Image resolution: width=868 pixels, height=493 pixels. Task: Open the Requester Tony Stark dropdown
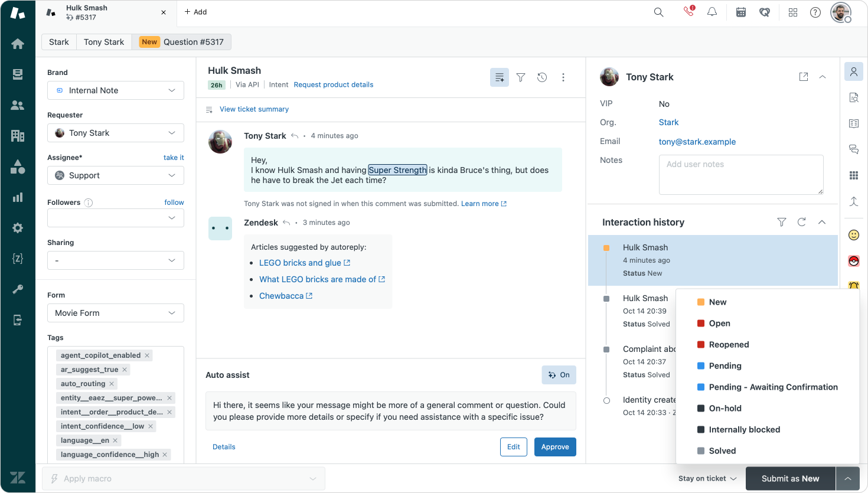(116, 133)
